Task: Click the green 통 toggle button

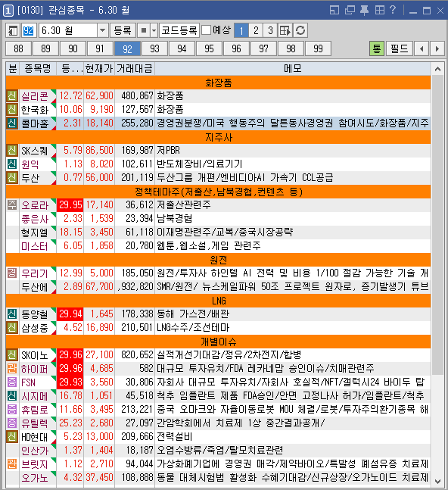Action: pos(377,48)
